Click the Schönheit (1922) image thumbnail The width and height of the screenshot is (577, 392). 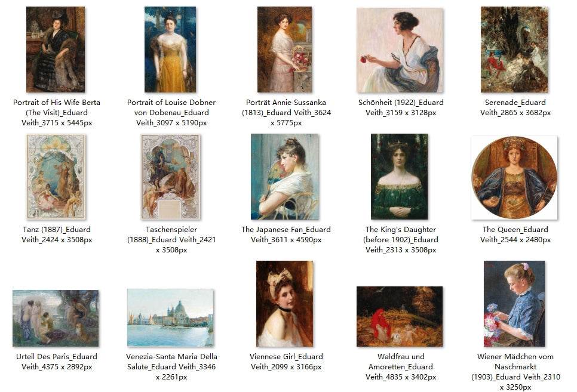click(400, 50)
